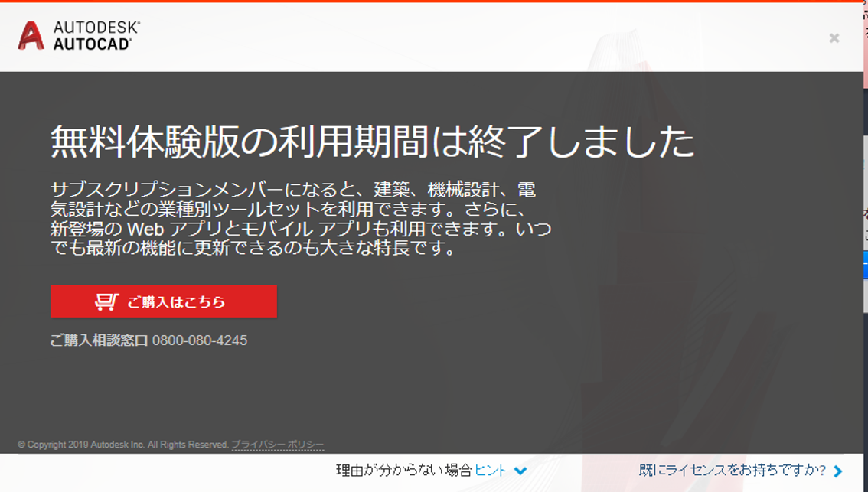Image resolution: width=868 pixels, height=492 pixels.
Task: Expand the ヒント dropdown
Action: 491,471
